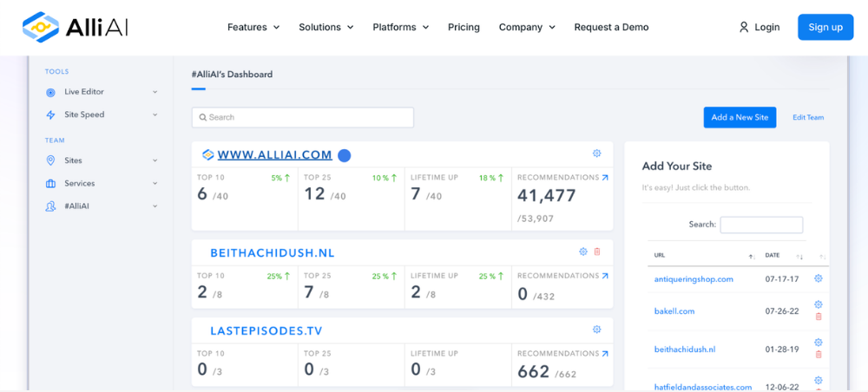
Task: Sort table by URL column arrows
Action: tap(752, 257)
